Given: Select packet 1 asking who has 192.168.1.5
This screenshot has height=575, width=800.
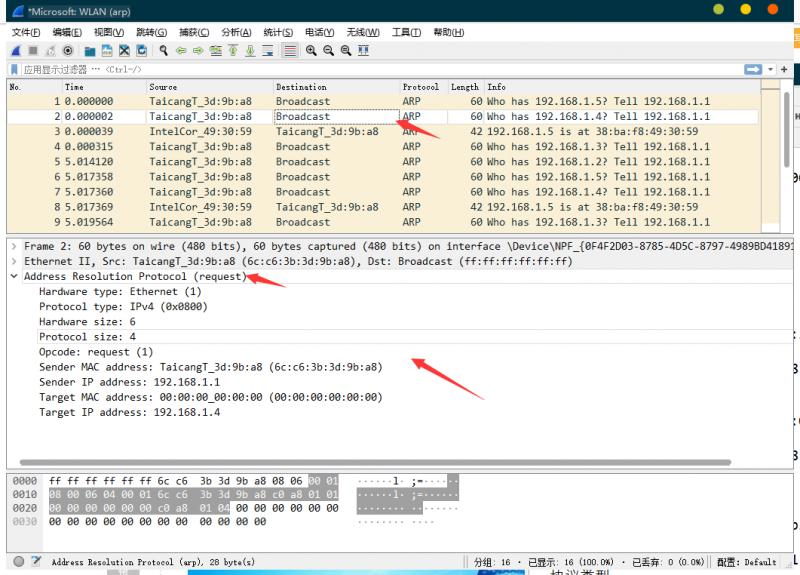Looking at the screenshot, I should pos(383,101).
